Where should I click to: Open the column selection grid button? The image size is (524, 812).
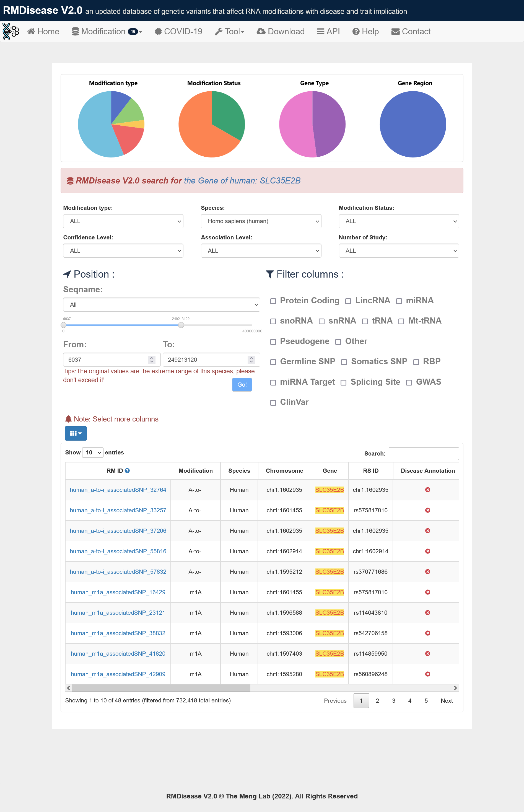pyautogui.click(x=76, y=433)
